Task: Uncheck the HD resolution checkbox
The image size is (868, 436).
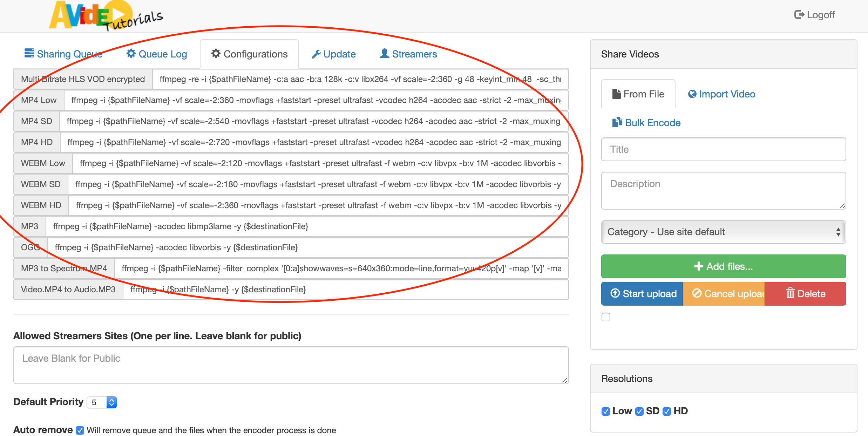Action: click(667, 411)
